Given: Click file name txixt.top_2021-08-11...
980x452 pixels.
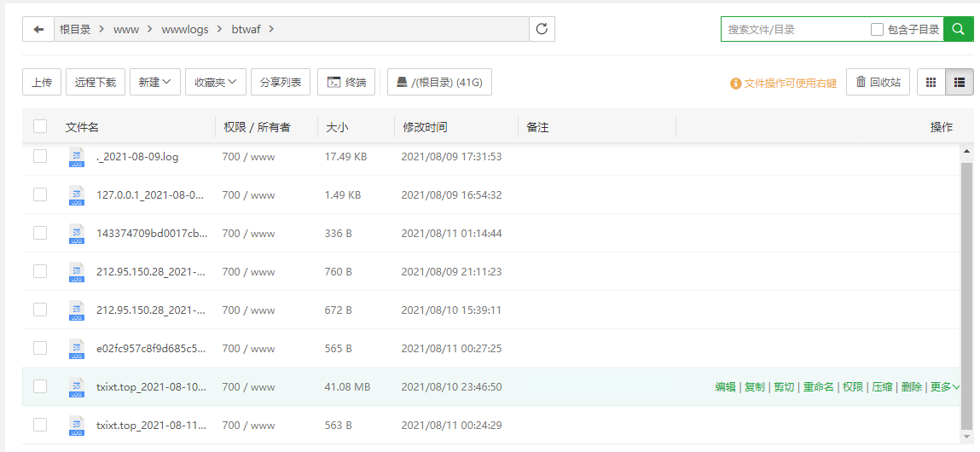Looking at the screenshot, I should click(151, 425).
